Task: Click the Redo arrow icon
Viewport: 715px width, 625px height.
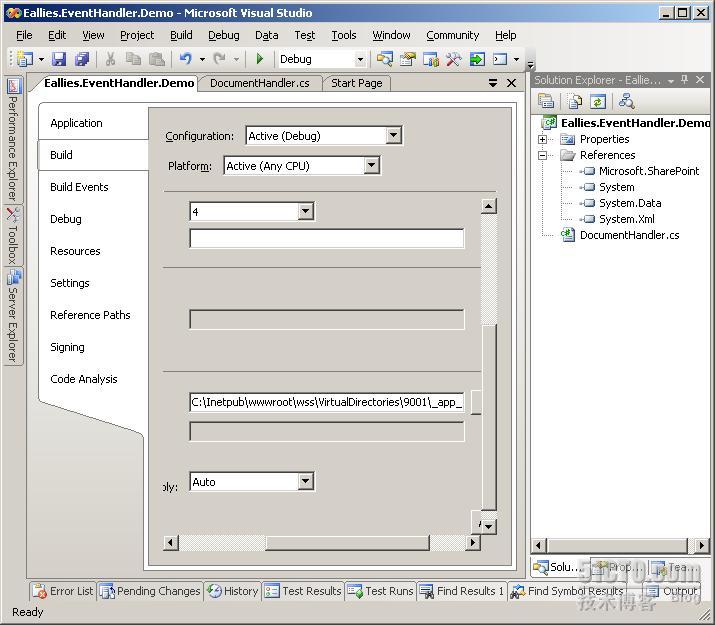Action: [220, 59]
